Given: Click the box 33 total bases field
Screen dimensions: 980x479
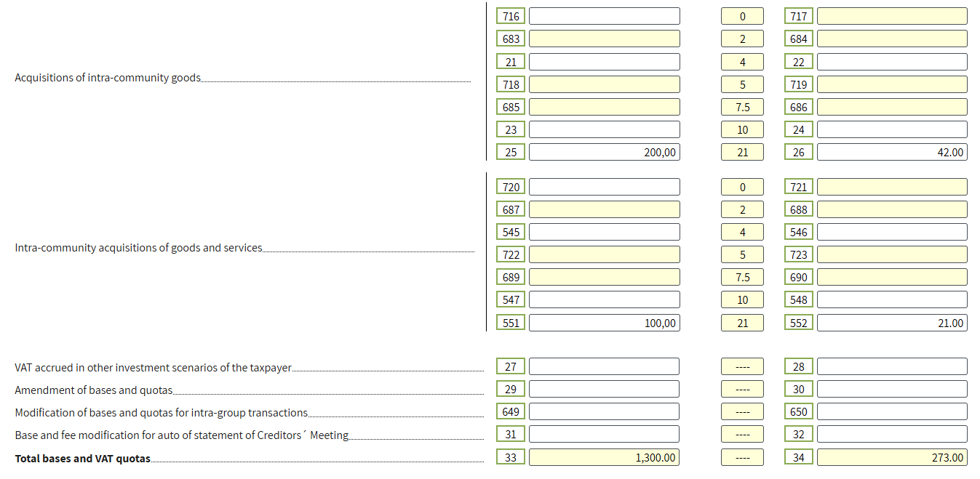Looking at the screenshot, I should coord(604,457).
